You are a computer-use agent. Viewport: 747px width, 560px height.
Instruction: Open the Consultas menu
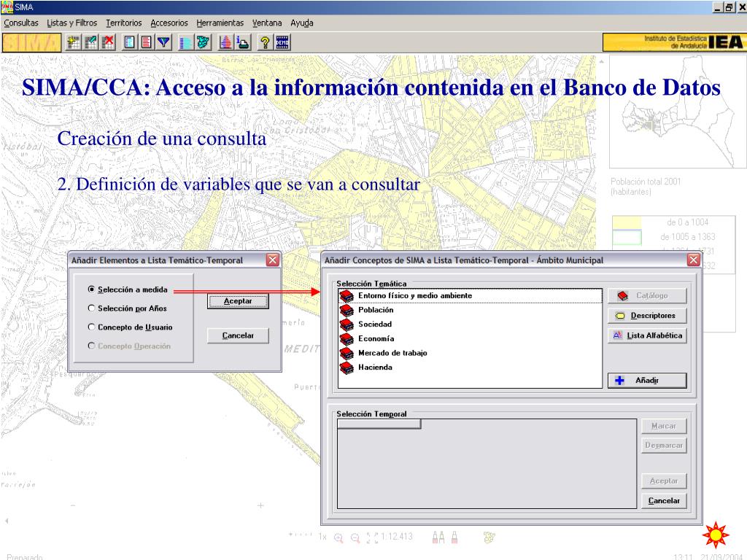(x=21, y=23)
